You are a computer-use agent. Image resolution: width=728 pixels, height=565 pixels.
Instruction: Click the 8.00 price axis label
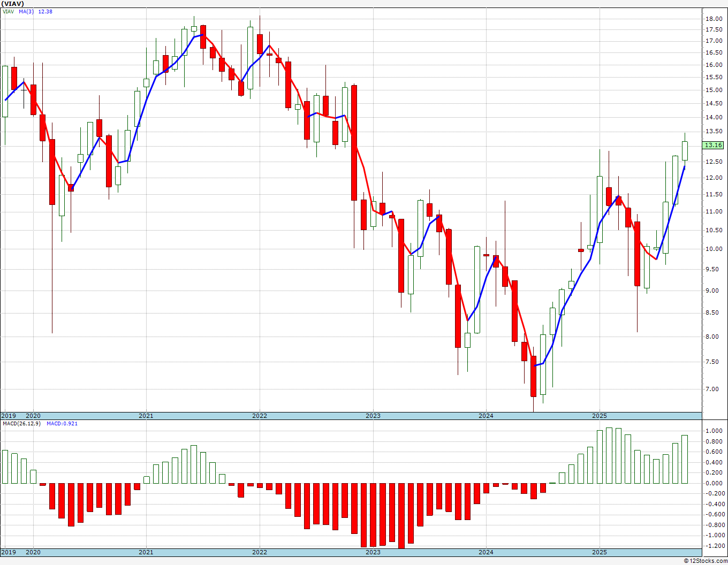click(x=713, y=337)
